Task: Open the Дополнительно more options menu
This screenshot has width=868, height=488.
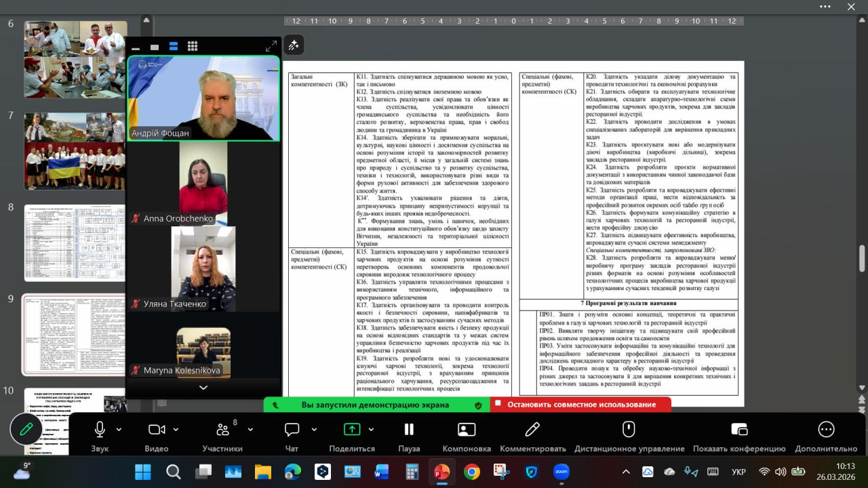Action: pyautogui.click(x=825, y=430)
